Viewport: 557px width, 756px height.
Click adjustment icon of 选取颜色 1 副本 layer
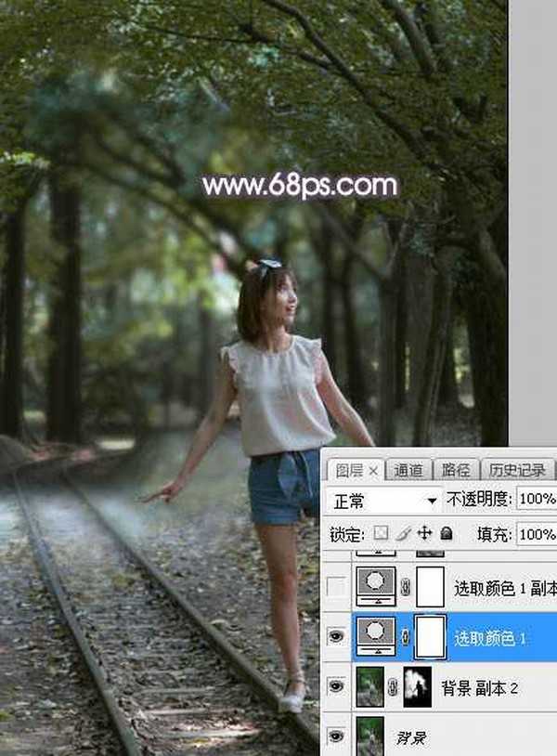pyautogui.click(x=376, y=586)
